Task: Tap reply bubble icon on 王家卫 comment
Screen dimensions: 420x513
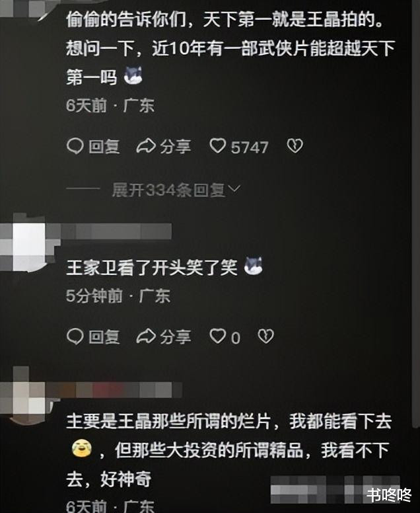Action: pyautogui.click(x=75, y=336)
